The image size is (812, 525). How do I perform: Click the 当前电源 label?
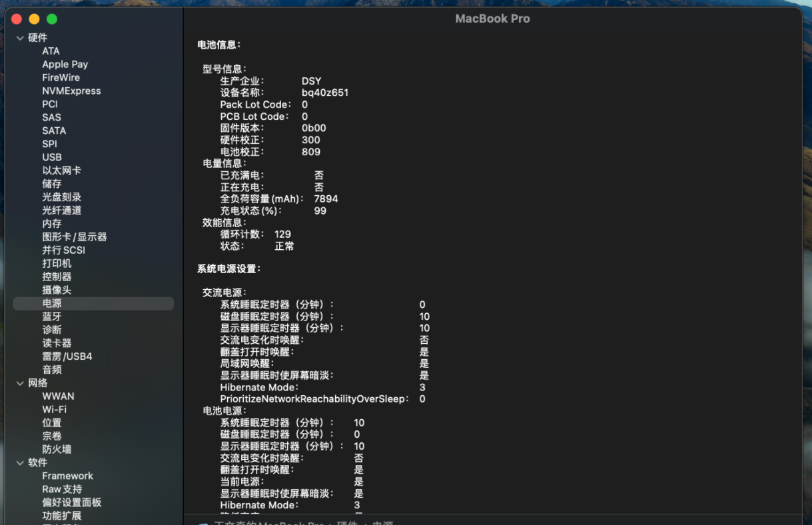click(242, 482)
